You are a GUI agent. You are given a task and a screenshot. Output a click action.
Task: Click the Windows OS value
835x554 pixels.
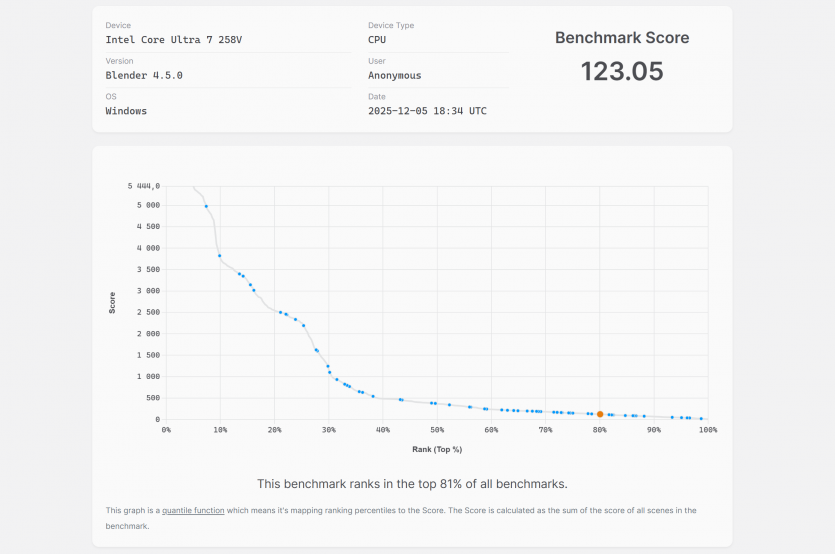(x=126, y=111)
